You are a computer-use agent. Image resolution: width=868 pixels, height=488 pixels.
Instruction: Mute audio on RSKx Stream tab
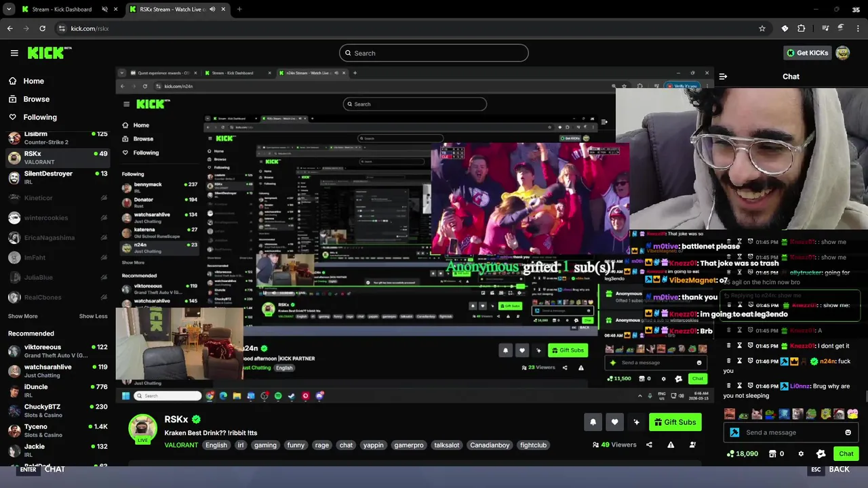pyautogui.click(x=212, y=9)
